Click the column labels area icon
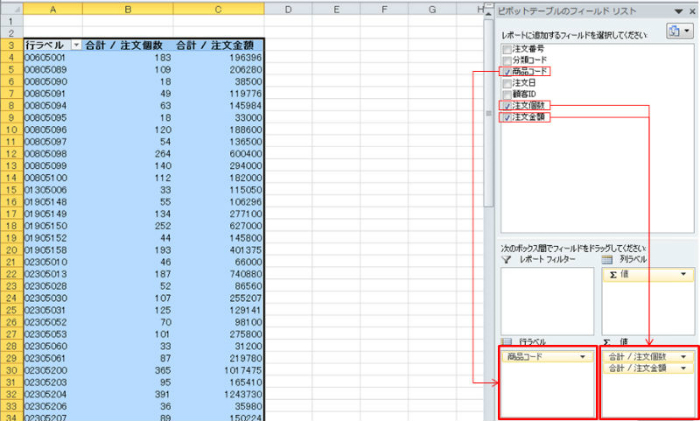Screen dimensions: 700x421 click(606, 260)
